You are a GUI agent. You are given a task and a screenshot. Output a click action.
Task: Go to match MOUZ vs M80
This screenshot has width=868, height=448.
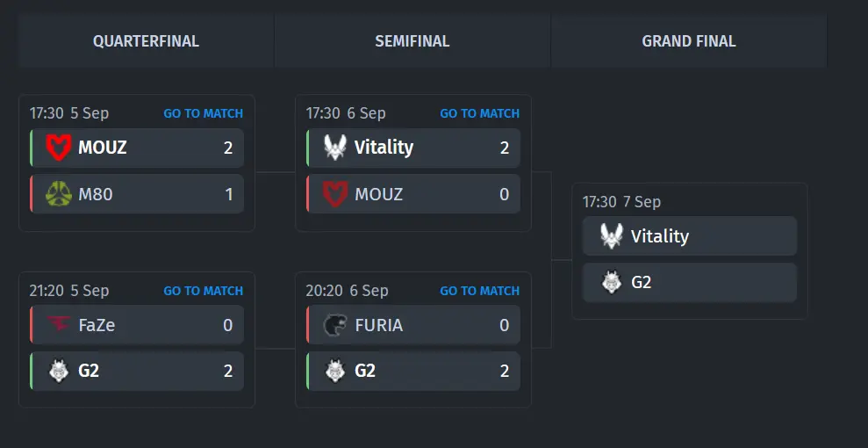click(x=203, y=113)
